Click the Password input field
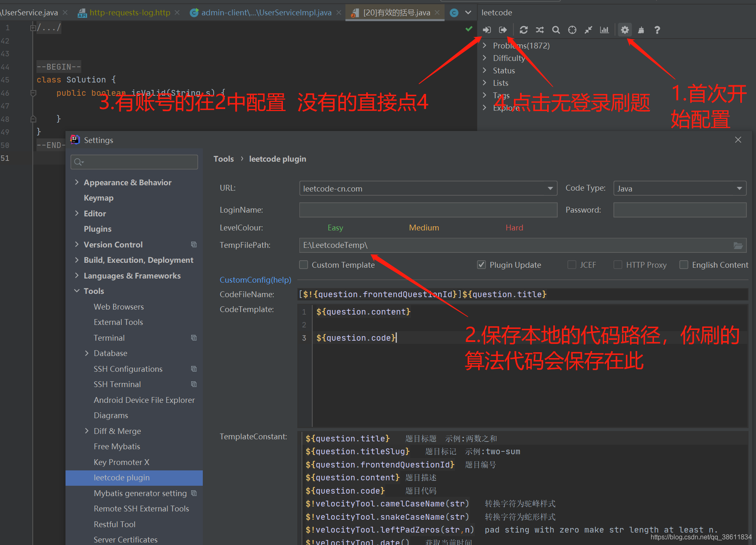The width and height of the screenshot is (756, 545). pos(680,210)
